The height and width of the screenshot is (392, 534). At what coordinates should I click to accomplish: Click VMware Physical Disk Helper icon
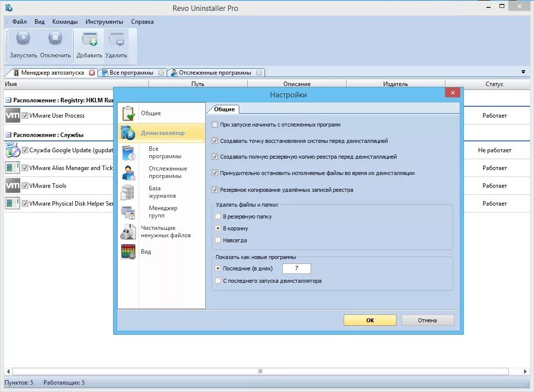12,203
